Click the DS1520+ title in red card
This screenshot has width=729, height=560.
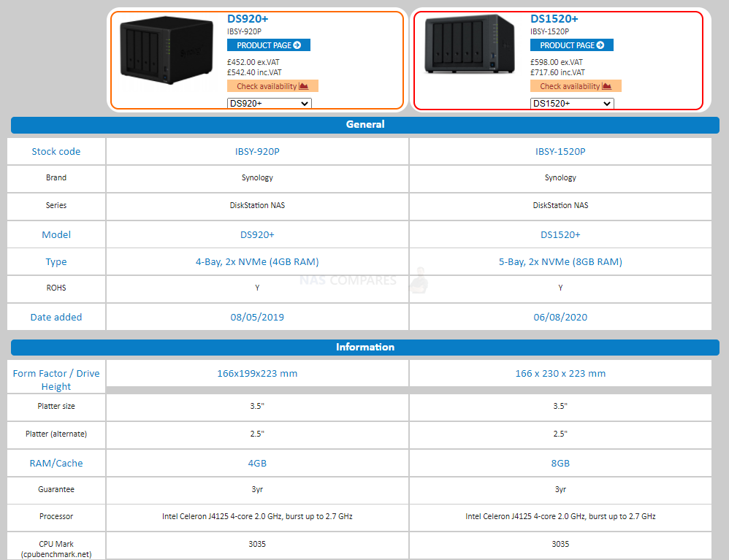click(x=554, y=19)
